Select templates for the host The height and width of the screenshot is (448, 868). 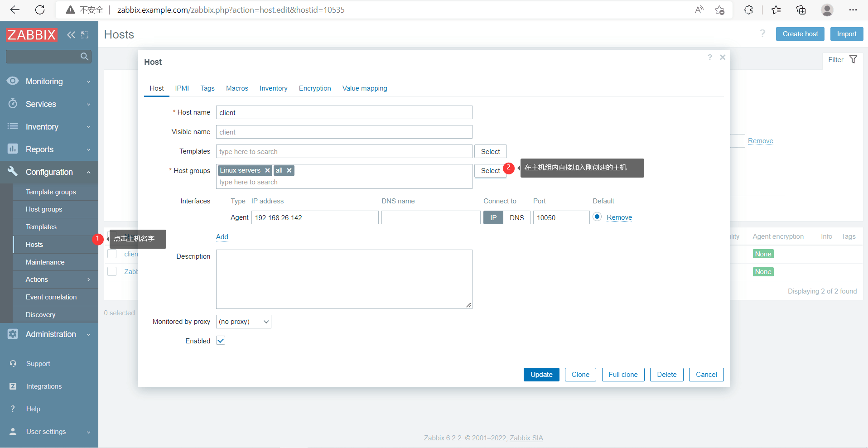point(490,151)
